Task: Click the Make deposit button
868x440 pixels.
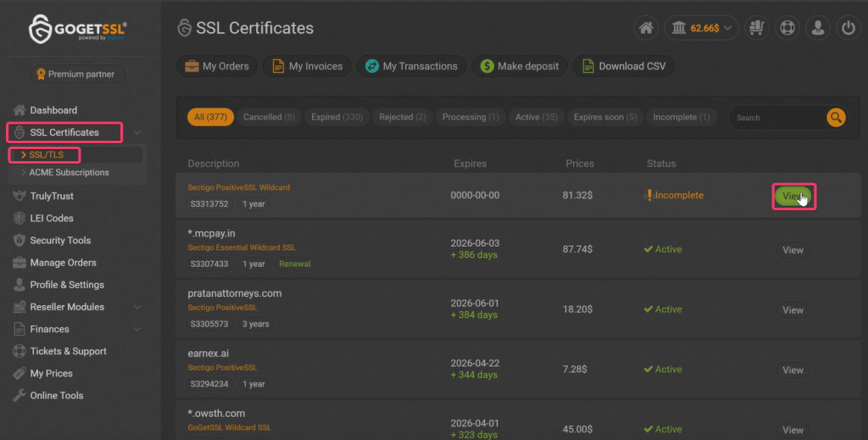Action: point(520,66)
